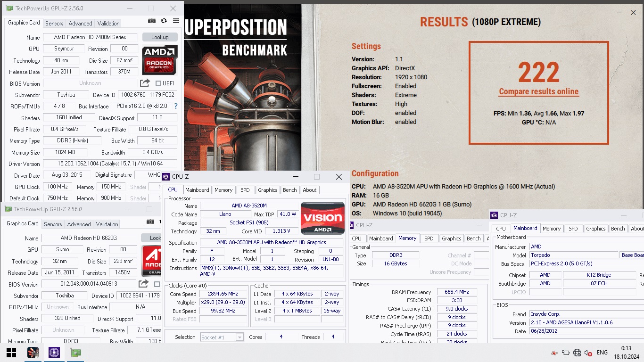Viewport: 644px width, 362px height.
Task: Open the taskbar clock showing 0:13
Action: 626,353
